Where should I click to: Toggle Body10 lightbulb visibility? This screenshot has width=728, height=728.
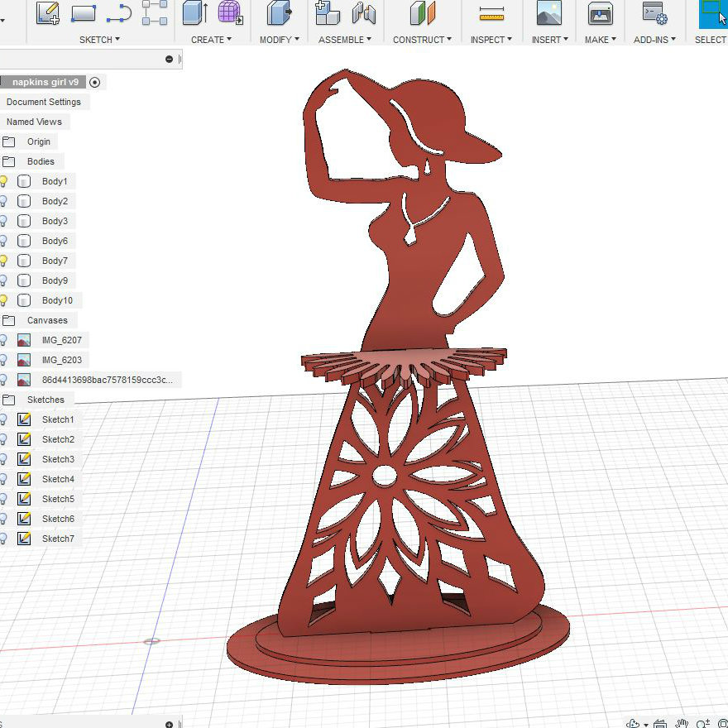pyautogui.click(x=3, y=300)
